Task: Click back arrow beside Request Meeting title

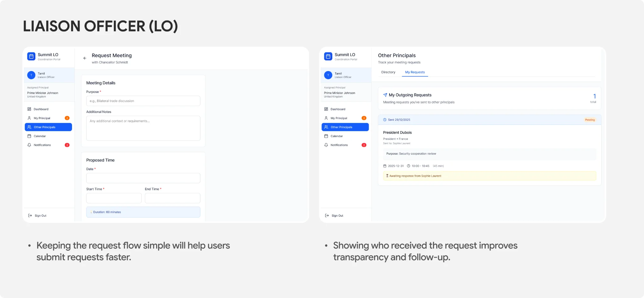Action: tap(85, 58)
